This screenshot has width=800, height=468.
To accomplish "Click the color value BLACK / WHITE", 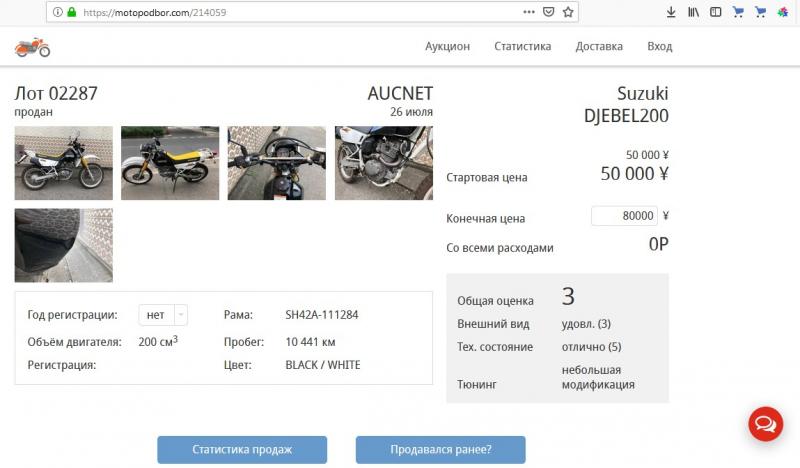I will 323,365.
